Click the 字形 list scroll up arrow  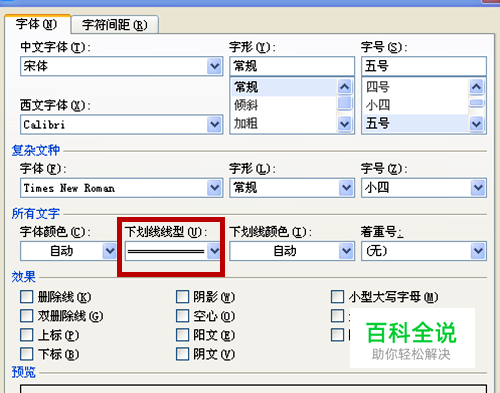(345, 87)
